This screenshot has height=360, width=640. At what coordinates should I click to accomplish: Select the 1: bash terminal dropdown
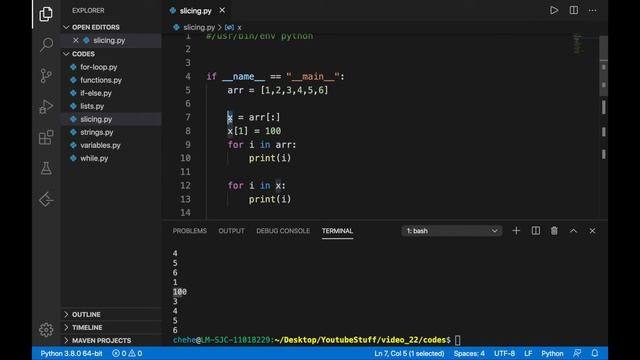(451, 231)
